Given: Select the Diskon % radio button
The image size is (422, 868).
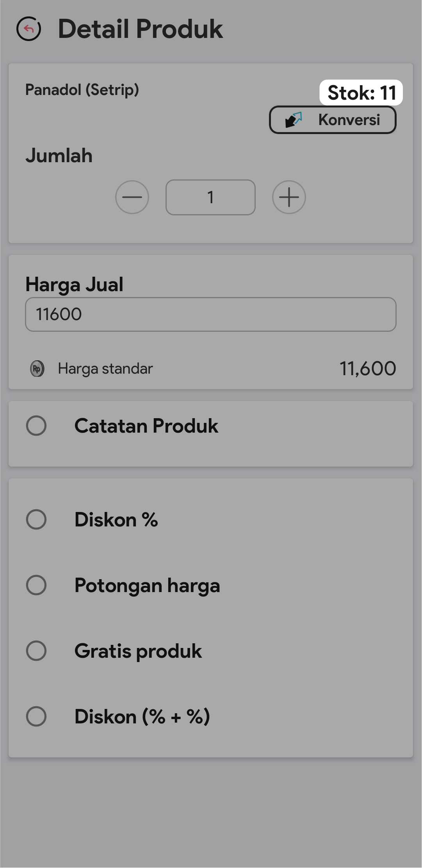Looking at the screenshot, I should 36,519.
